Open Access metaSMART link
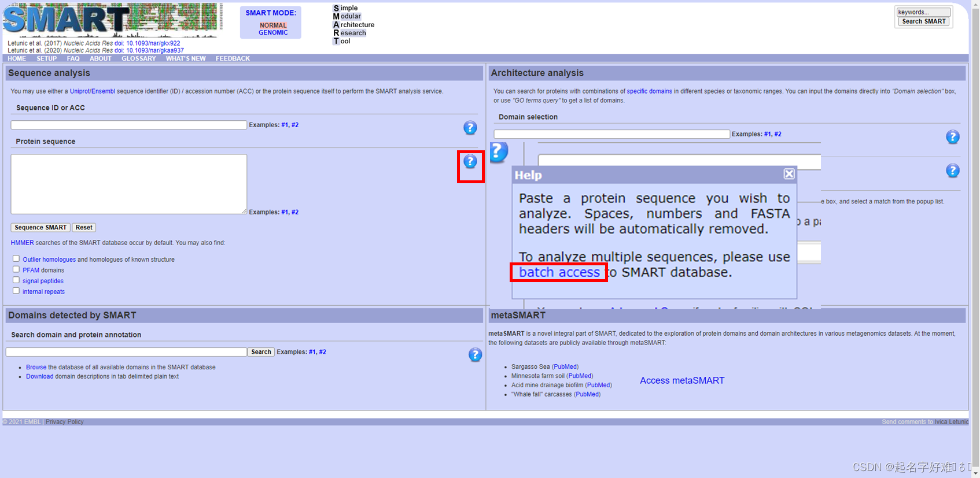The height and width of the screenshot is (478, 980). 682,380
